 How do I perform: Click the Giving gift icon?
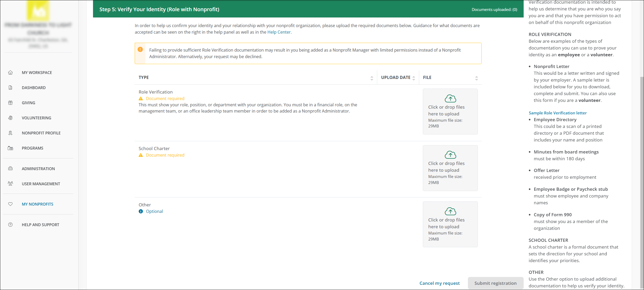[x=10, y=103]
